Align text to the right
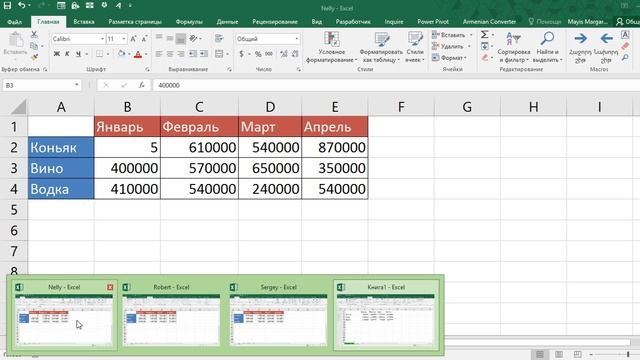The image size is (640, 360). coord(180,54)
